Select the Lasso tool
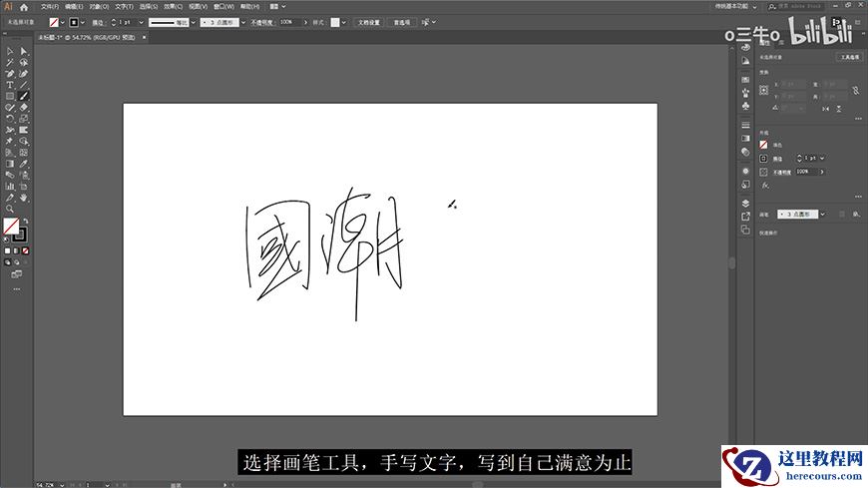The width and height of the screenshot is (868, 488). (x=23, y=62)
